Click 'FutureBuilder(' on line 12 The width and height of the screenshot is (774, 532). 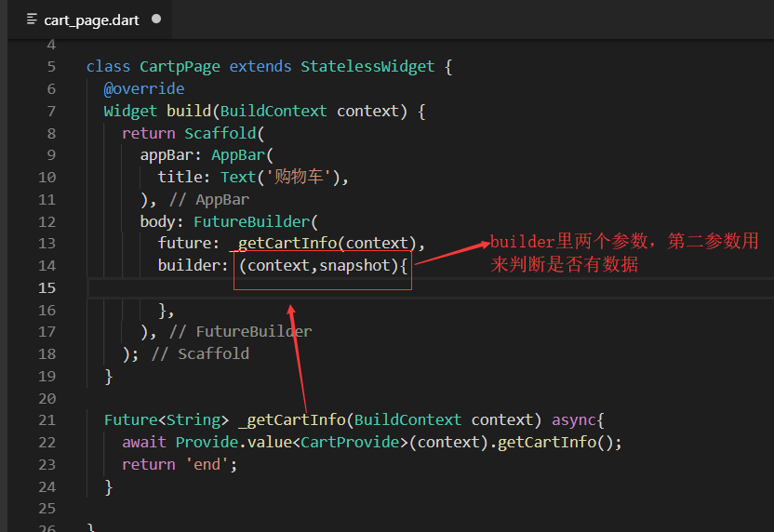256,221
